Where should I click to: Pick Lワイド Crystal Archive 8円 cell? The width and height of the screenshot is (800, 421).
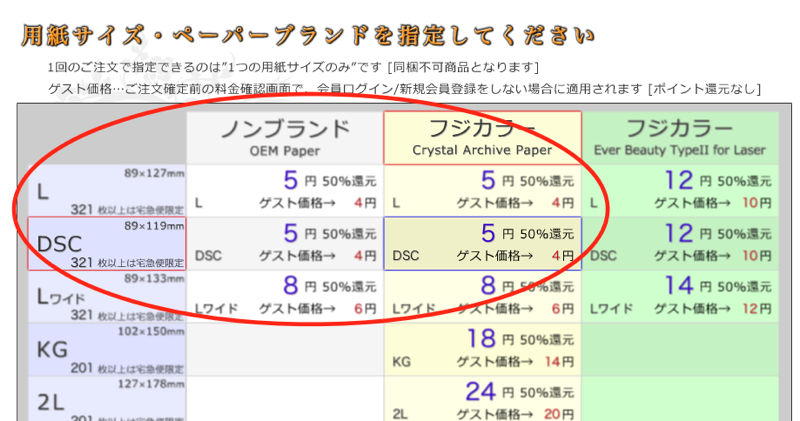pyautogui.click(x=483, y=296)
